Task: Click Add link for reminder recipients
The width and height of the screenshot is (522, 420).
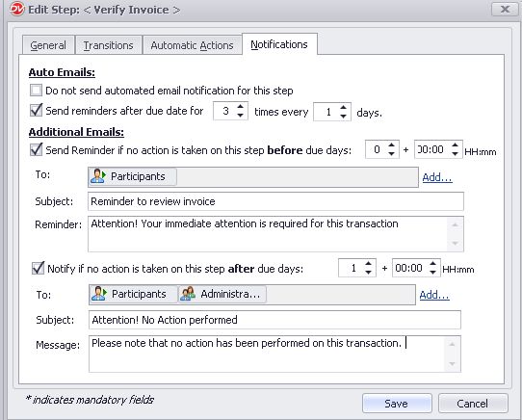Action: click(437, 177)
